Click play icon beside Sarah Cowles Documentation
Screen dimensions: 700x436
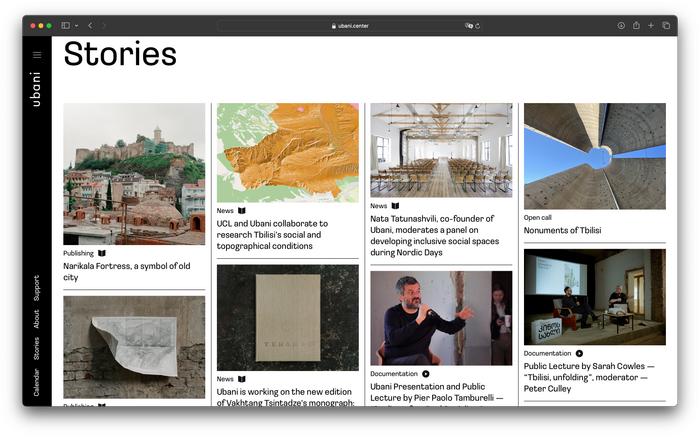tap(579, 353)
